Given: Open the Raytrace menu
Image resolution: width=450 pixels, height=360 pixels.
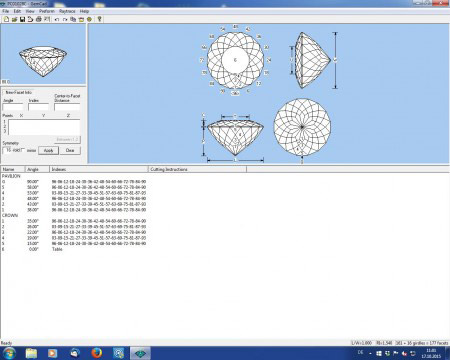Looking at the screenshot, I should pos(67,11).
